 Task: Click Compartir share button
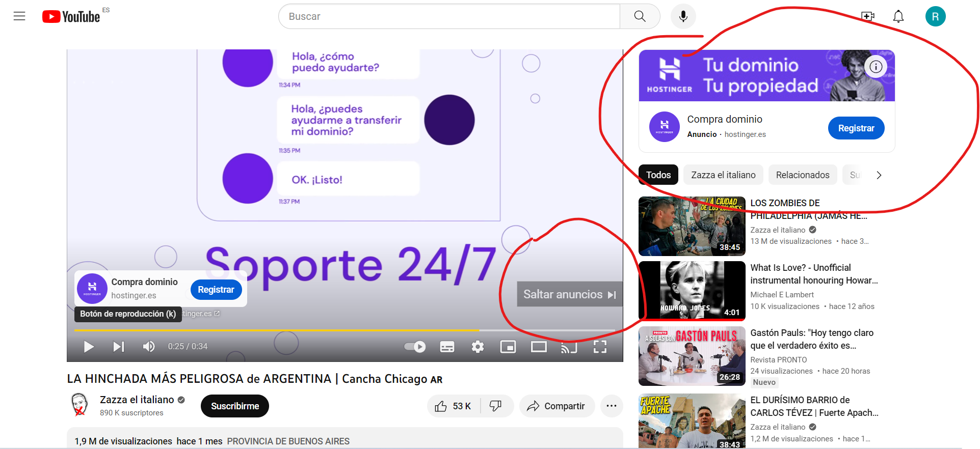click(557, 406)
